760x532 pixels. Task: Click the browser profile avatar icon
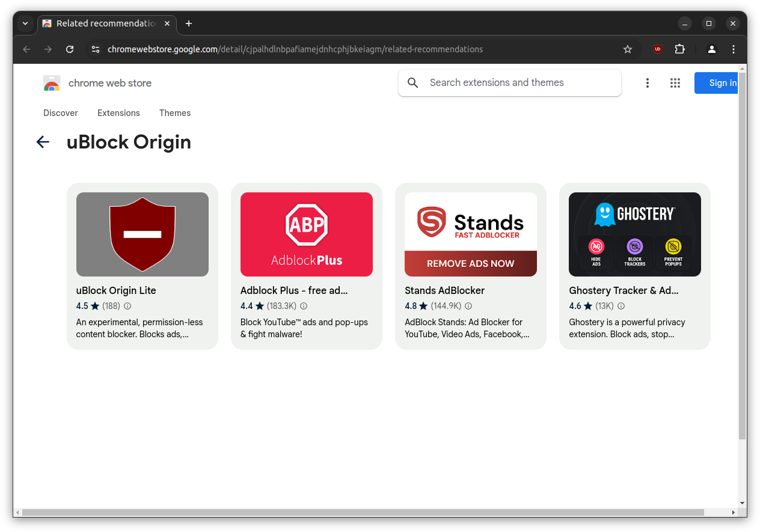click(712, 49)
